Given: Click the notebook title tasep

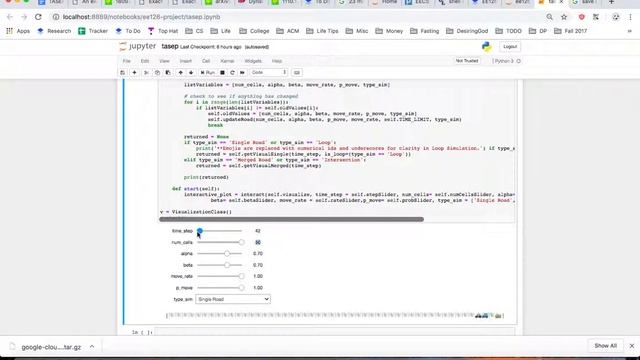Looking at the screenshot, I should [170, 47].
